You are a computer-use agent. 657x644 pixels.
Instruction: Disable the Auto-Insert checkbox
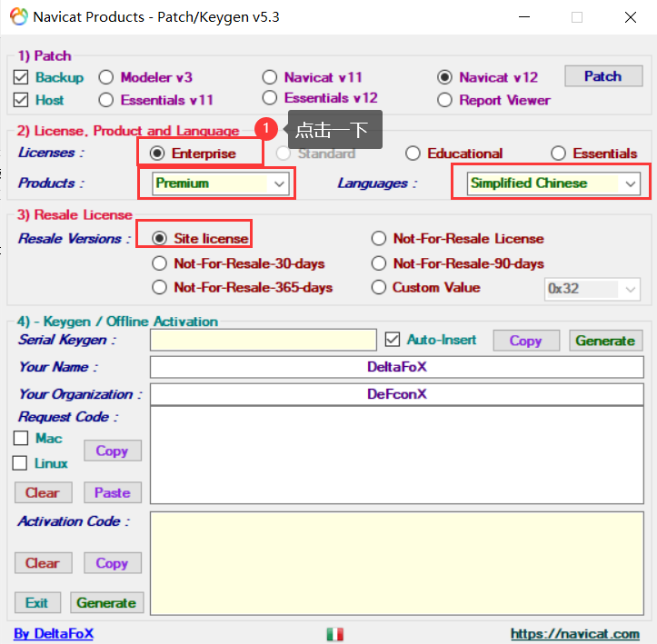pyautogui.click(x=393, y=340)
